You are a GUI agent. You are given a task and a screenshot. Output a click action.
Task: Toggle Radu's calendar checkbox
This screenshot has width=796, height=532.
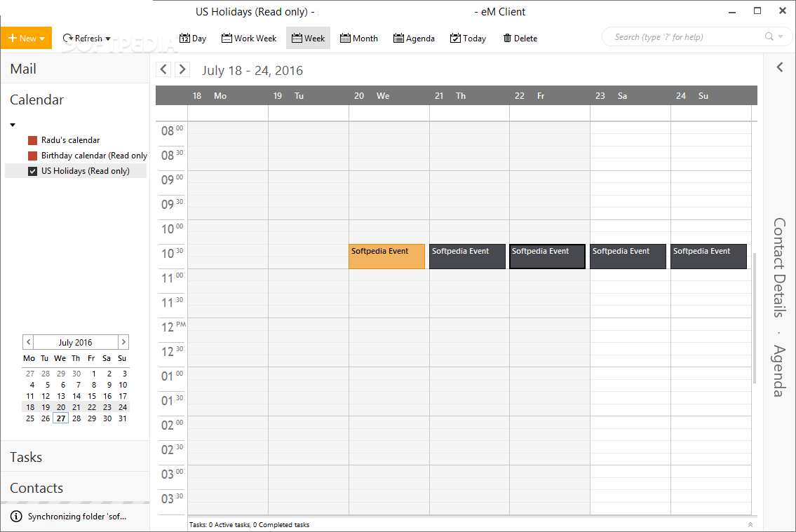(x=32, y=140)
